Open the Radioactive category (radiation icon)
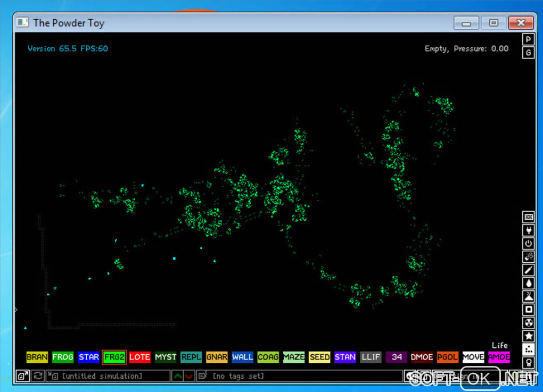 point(529,323)
